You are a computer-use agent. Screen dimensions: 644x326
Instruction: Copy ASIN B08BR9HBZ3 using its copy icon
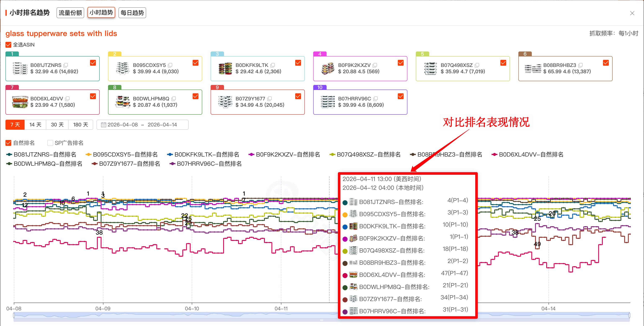pos(581,65)
